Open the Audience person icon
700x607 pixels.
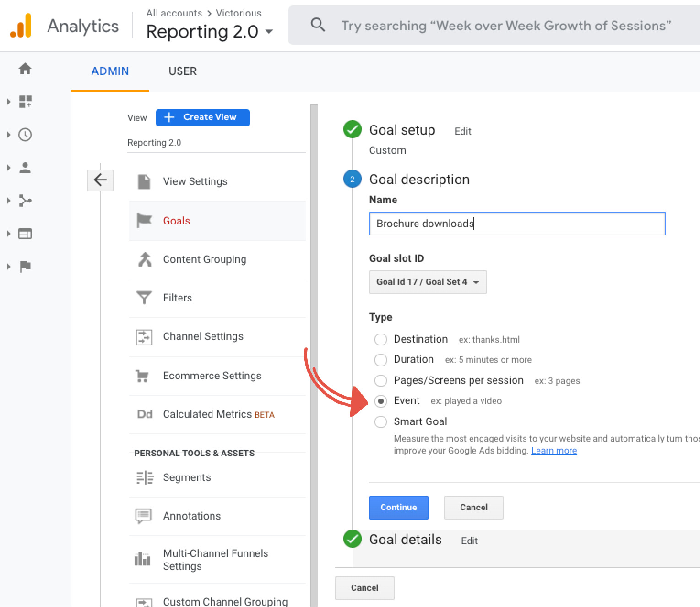pyautogui.click(x=25, y=168)
